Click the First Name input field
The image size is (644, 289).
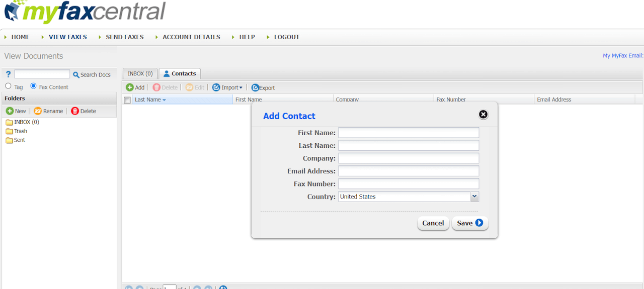[x=409, y=133]
